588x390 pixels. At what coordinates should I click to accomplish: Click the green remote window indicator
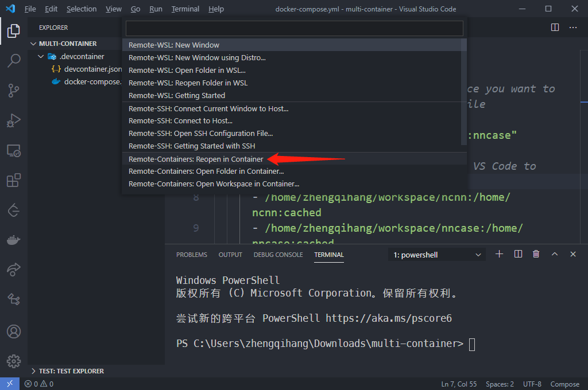point(9,384)
